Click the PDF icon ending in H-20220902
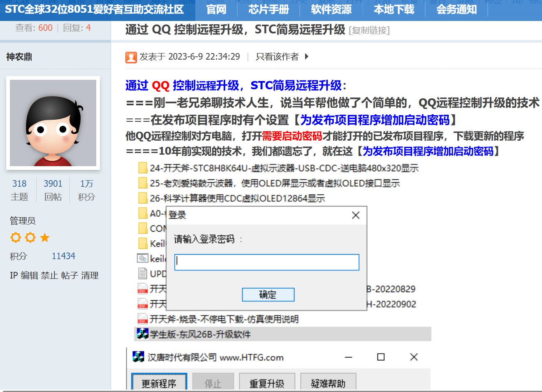The width and height of the screenshot is (542, 392). 143,304
